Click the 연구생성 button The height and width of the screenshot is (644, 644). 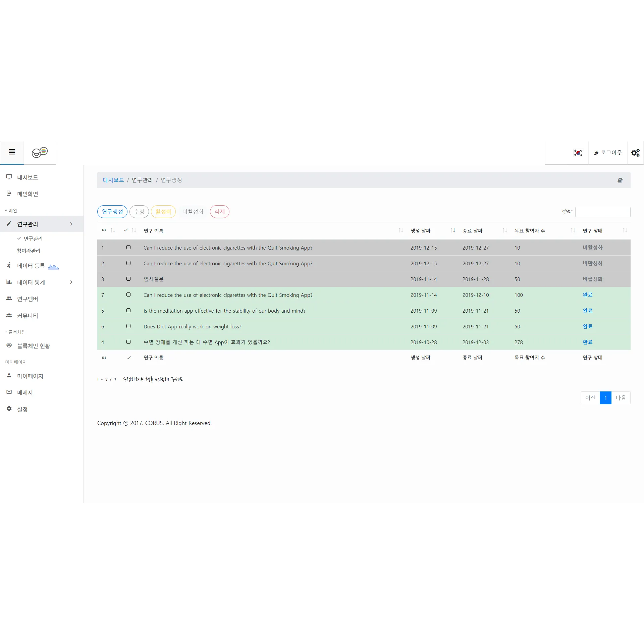coord(112,212)
